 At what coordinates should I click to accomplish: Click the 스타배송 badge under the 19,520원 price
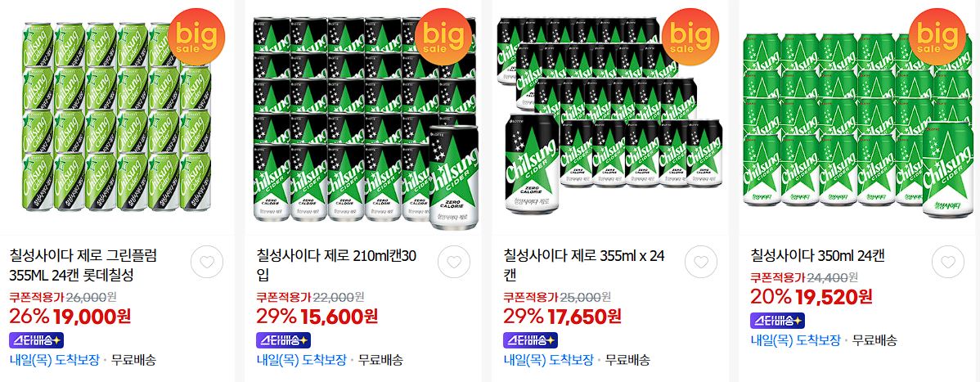[x=777, y=321]
